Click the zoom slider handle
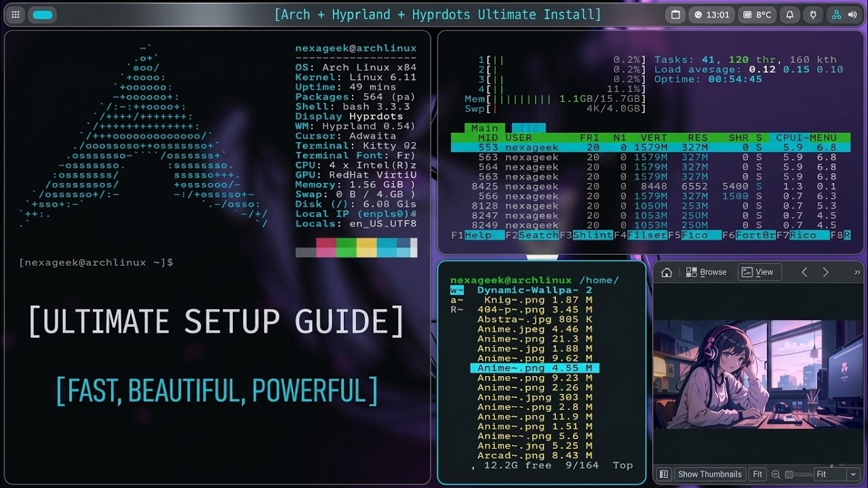This screenshot has width=868, height=488. tap(789, 474)
